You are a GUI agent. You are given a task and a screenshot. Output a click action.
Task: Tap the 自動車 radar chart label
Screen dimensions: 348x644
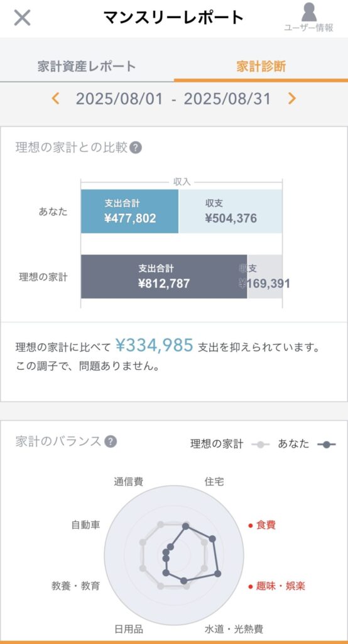(85, 525)
